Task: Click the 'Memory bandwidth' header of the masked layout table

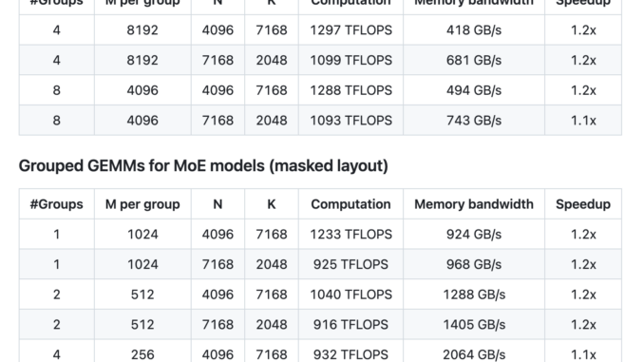Action: pos(474,204)
